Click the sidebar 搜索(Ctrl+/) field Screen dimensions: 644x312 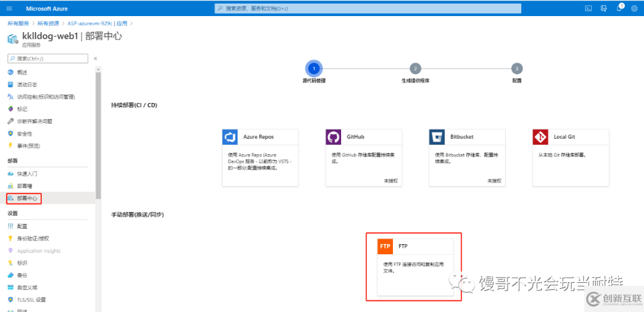[x=48, y=58]
